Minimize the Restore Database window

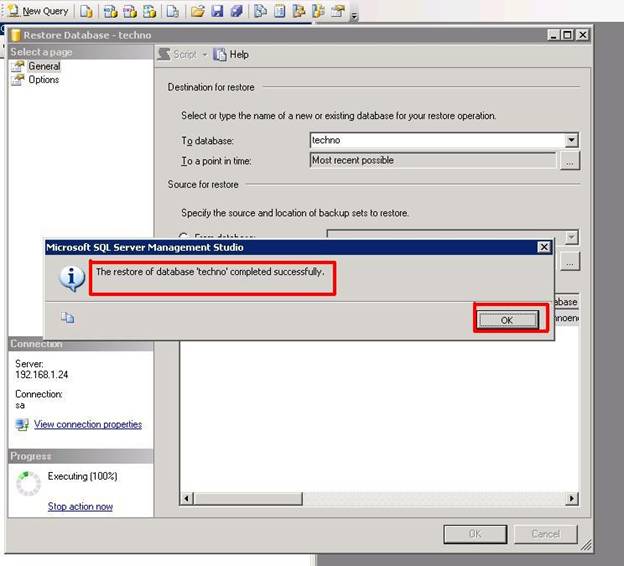click(x=552, y=35)
